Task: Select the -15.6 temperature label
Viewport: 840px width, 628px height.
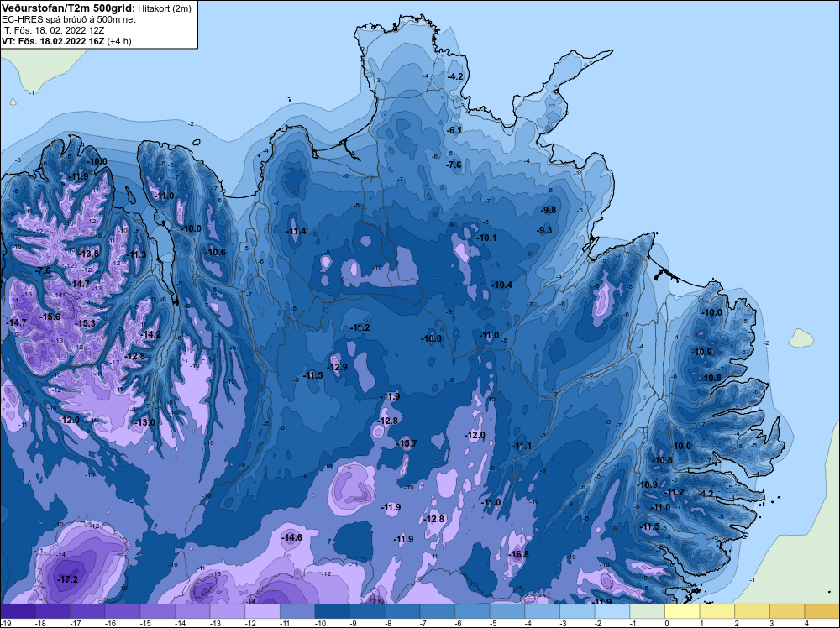Action: click(50, 317)
